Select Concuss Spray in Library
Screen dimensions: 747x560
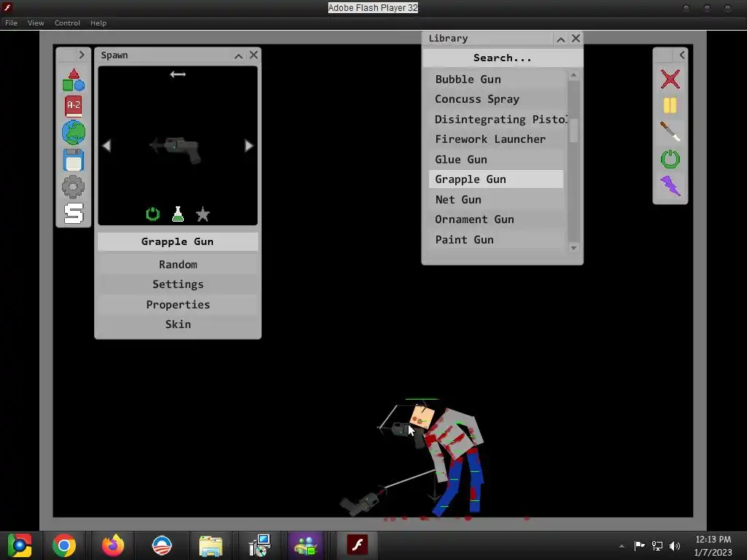(x=496, y=99)
